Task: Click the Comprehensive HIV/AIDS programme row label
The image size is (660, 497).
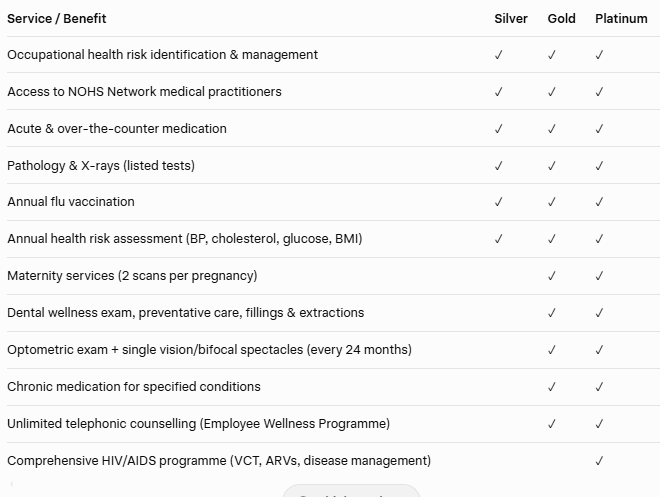Action: tap(219, 461)
